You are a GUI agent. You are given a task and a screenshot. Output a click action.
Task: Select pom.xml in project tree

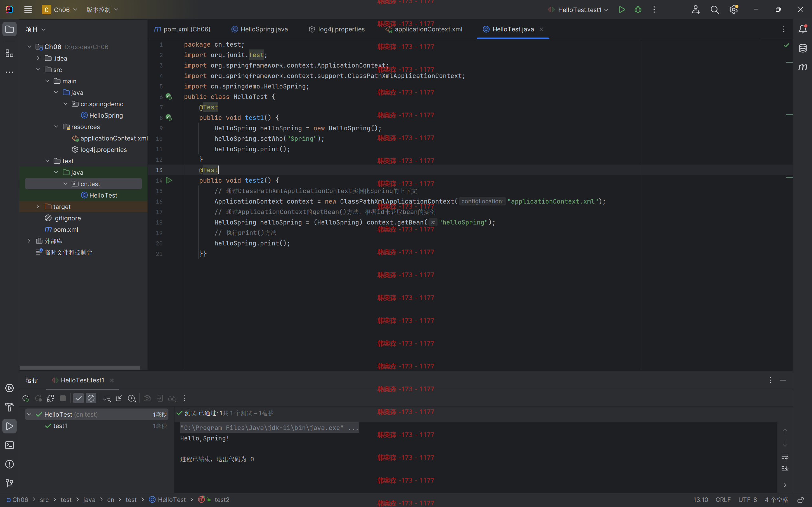[x=62, y=230]
